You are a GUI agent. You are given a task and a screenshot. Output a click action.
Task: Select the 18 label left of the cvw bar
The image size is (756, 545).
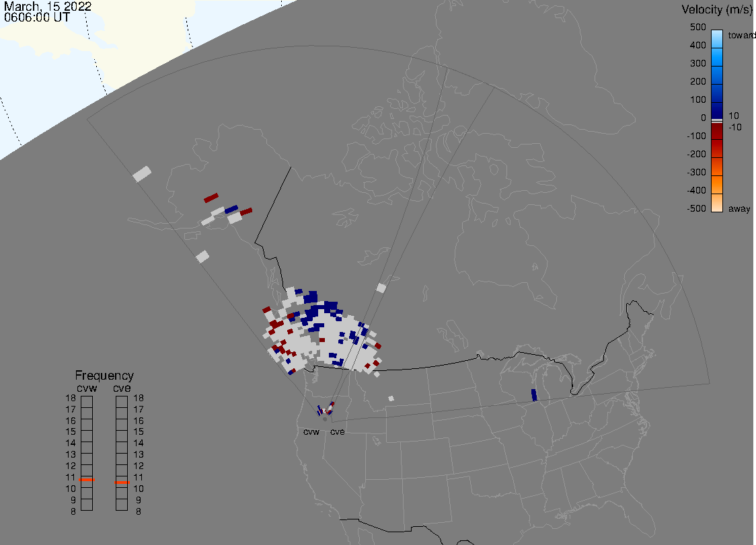tap(71, 398)
